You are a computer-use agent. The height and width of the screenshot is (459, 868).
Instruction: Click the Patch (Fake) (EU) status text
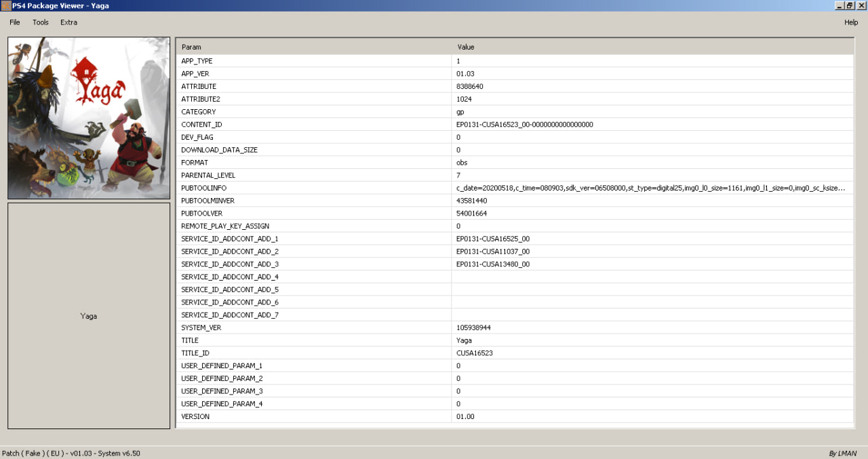(71, 453)
